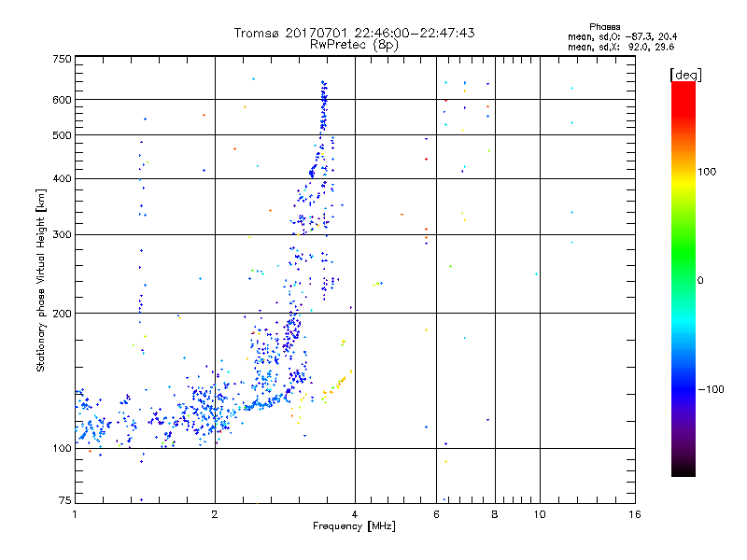Click the plot title 'Tromsø 20170701 22:46:00-22:47:43'

[354, 33]
